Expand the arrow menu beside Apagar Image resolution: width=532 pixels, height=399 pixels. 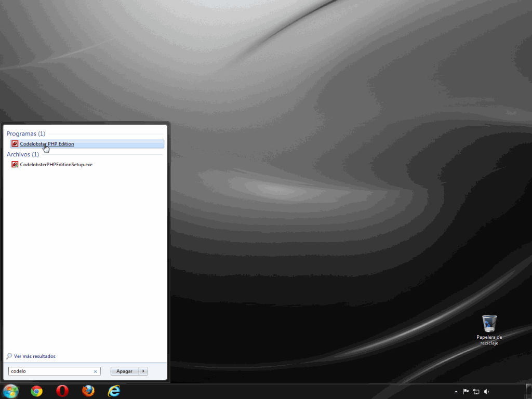click(144, 371)
